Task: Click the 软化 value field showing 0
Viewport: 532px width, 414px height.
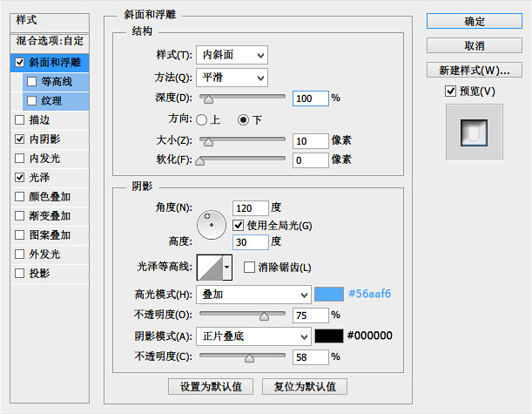Action: pyautogui.click(x=311, y=160)
